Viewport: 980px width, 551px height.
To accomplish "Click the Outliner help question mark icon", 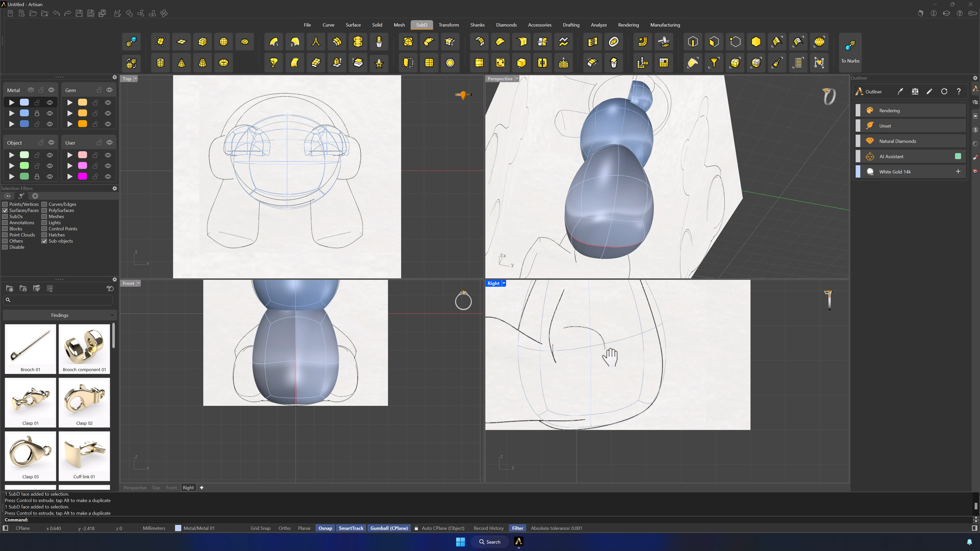I will click(959, 92).
